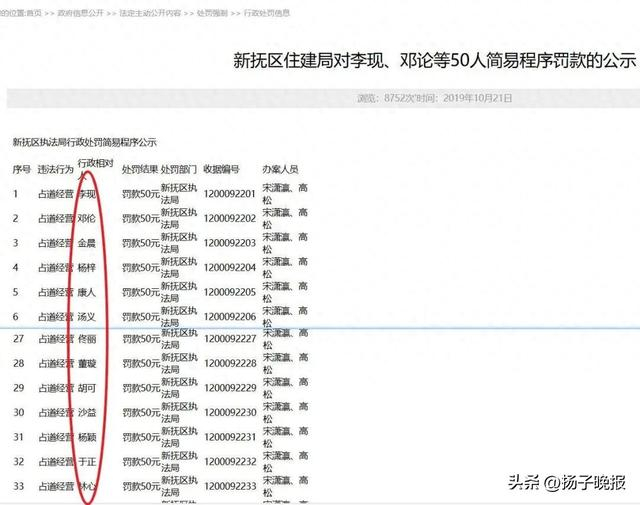
Task: Open 法定主动公开内容 breadcrumb link
Action: [150, 13]
